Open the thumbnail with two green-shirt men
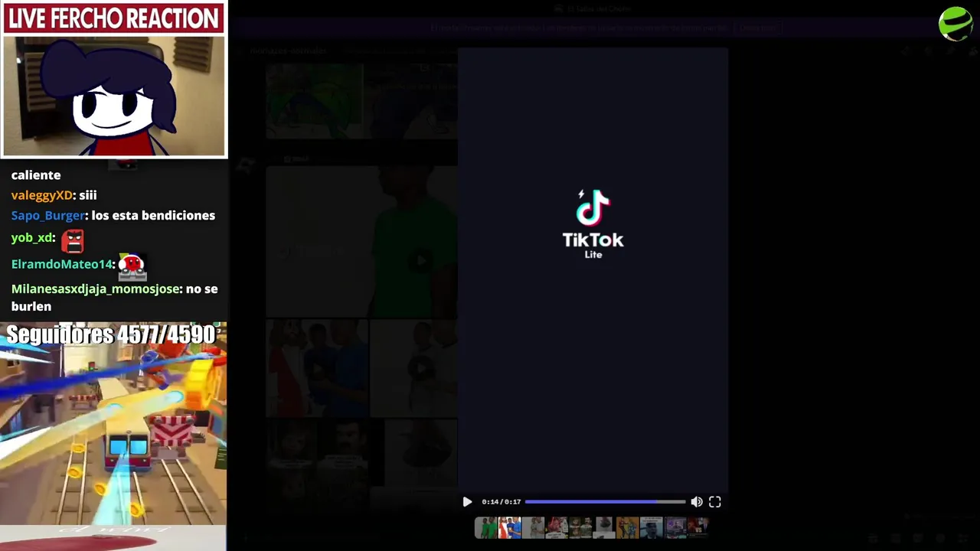Screen dimensions: 980x551 485,527
